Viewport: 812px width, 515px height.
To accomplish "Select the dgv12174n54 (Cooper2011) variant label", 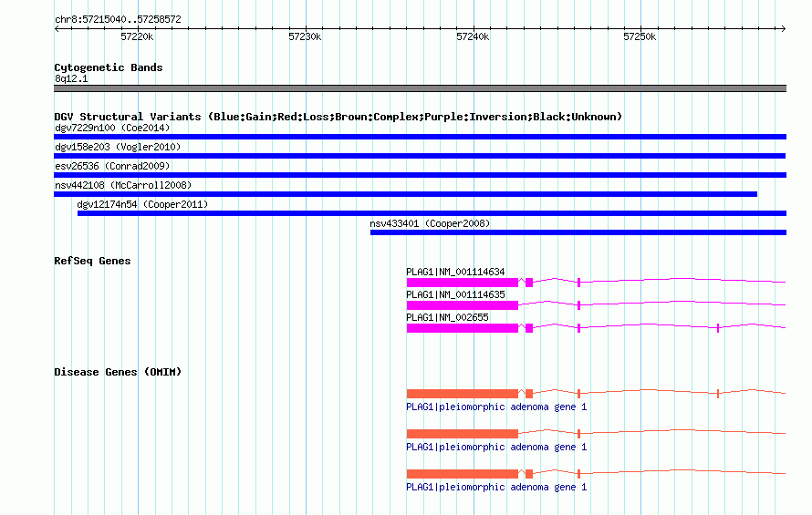I will tap(142, 204).
